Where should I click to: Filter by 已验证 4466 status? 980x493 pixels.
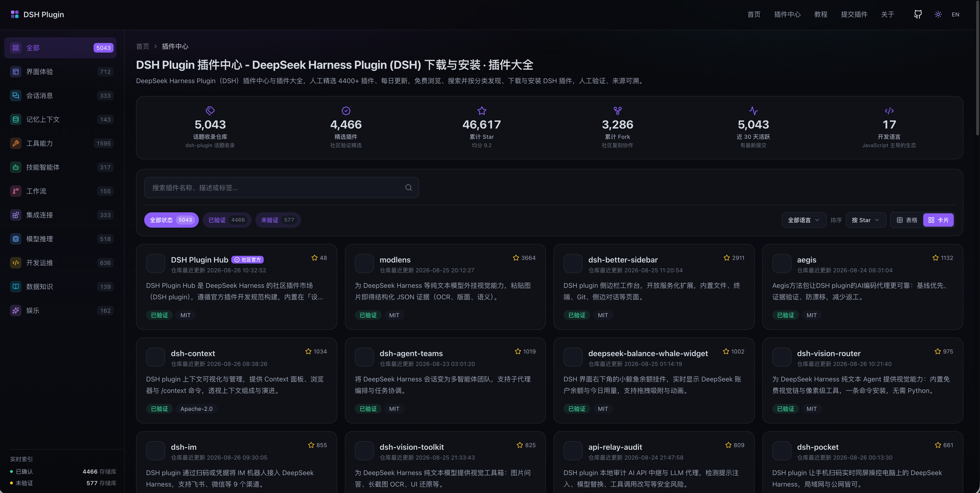tap(227, 220)
